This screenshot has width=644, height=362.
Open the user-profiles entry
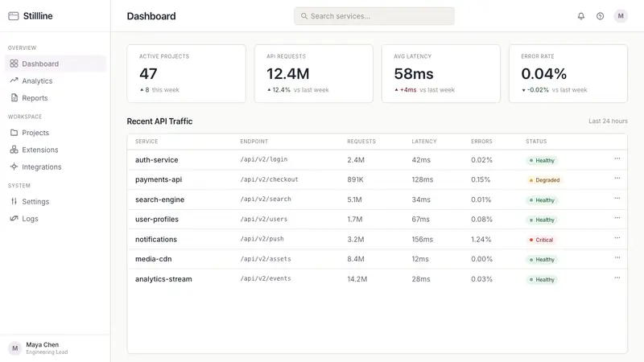pyautogui.click(x=157, y=219)
